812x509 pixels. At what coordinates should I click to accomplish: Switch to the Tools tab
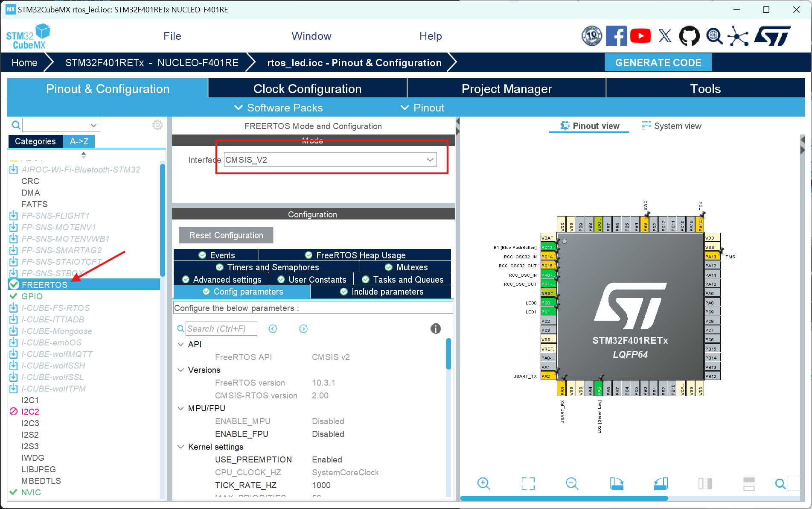705,89
